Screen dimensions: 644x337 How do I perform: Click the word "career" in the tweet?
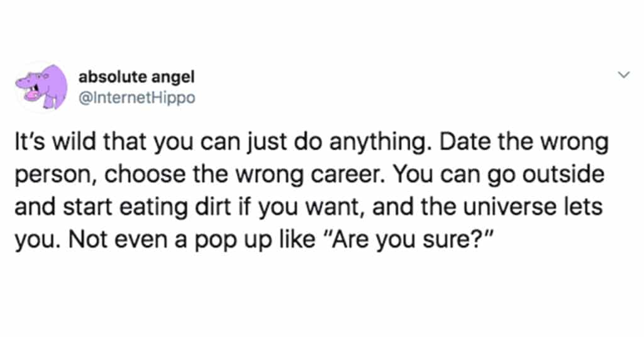point(348,174)
